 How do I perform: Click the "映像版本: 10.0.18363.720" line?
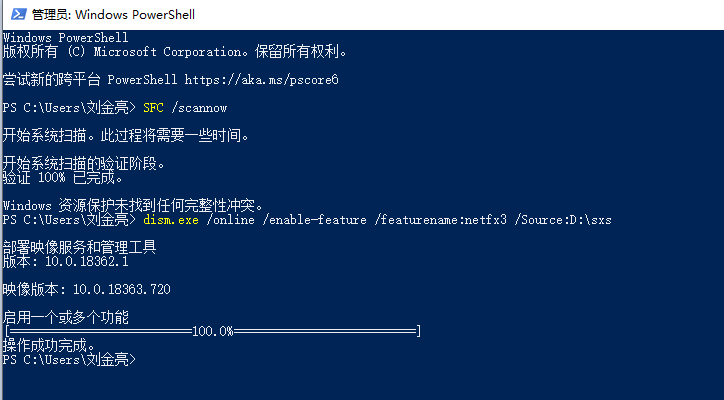pyautogui.click(x=86, y=289)
